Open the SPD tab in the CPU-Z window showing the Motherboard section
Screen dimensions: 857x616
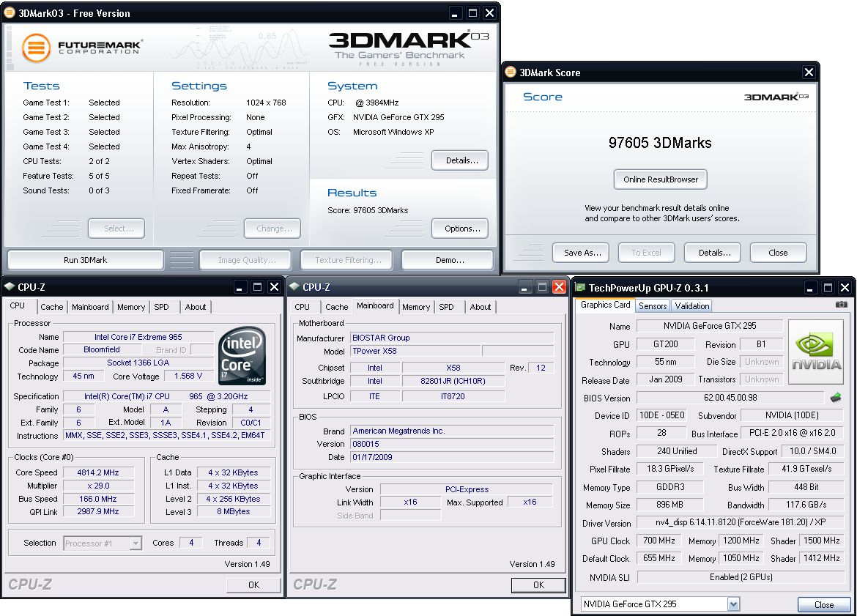coord(447,307)
